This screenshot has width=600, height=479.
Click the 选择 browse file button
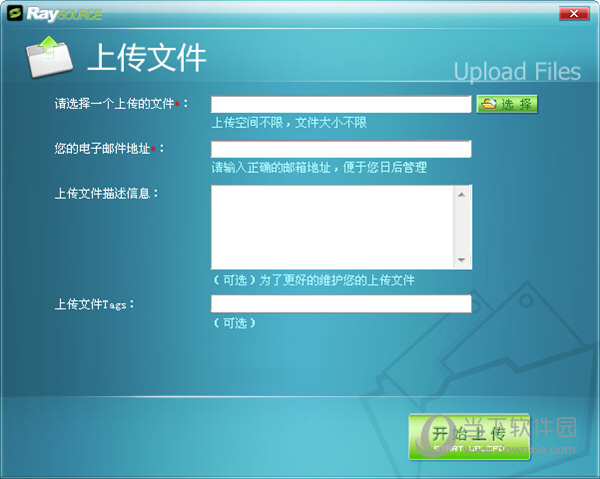(507, 104)
